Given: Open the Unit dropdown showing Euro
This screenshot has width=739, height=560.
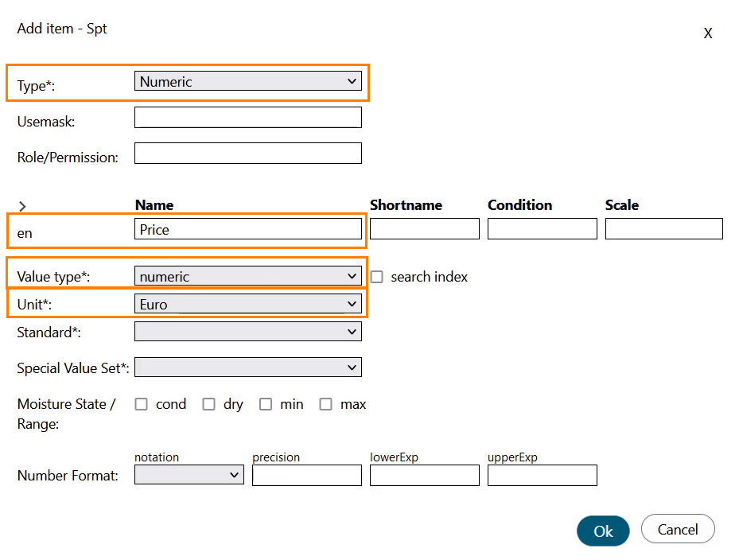Looking at the screenshot, I should pos(247,304).
